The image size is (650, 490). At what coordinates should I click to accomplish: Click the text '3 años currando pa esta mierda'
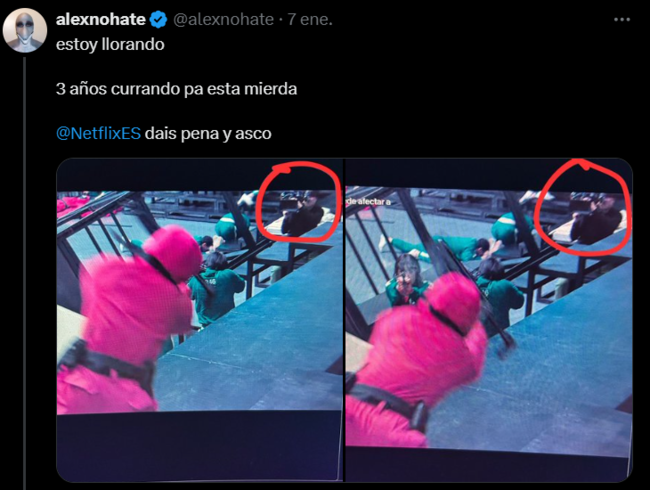(x=177, y=89)
